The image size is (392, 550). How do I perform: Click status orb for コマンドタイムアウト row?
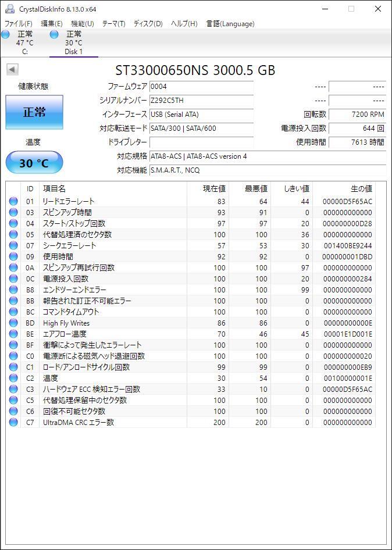pos(13,312)
